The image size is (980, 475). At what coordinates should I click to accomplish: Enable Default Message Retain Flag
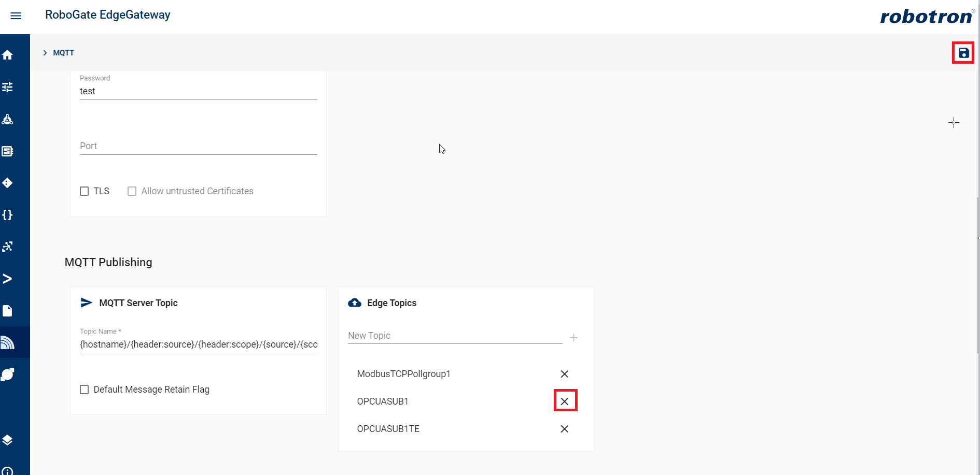tap(85, 389)
